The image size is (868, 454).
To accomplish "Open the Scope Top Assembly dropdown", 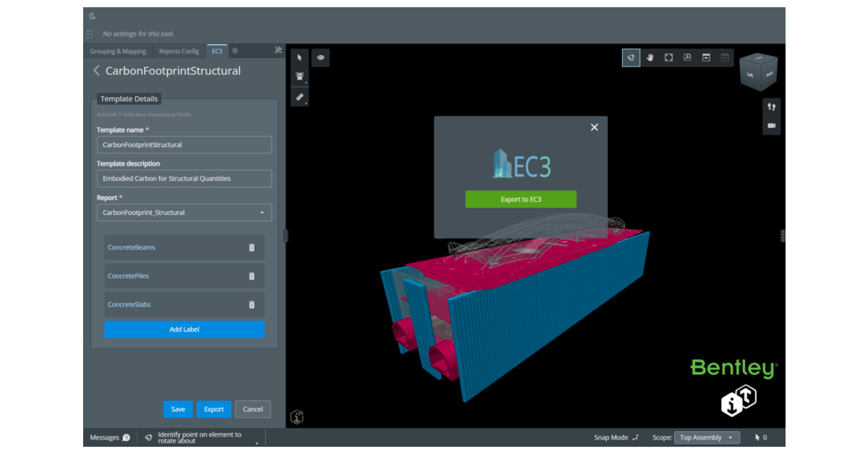I will tap(707, 437).
